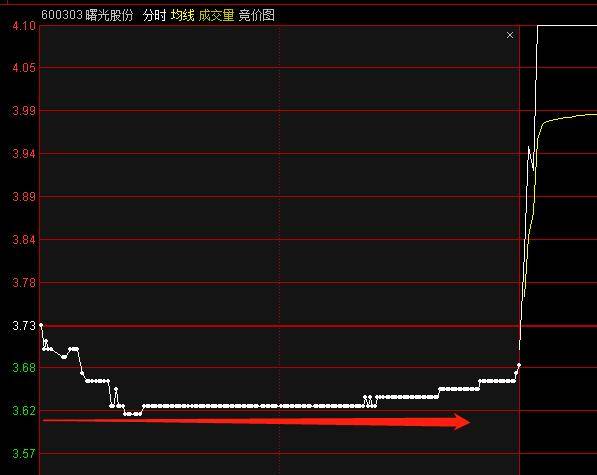Toggle the 成交量 volume legend

(216, 15)
